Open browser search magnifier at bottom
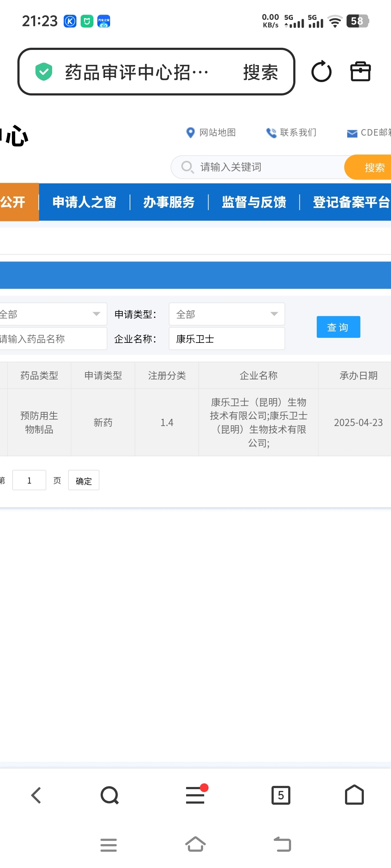The height and width of the screenshot is (868, 391). [110, 795]
